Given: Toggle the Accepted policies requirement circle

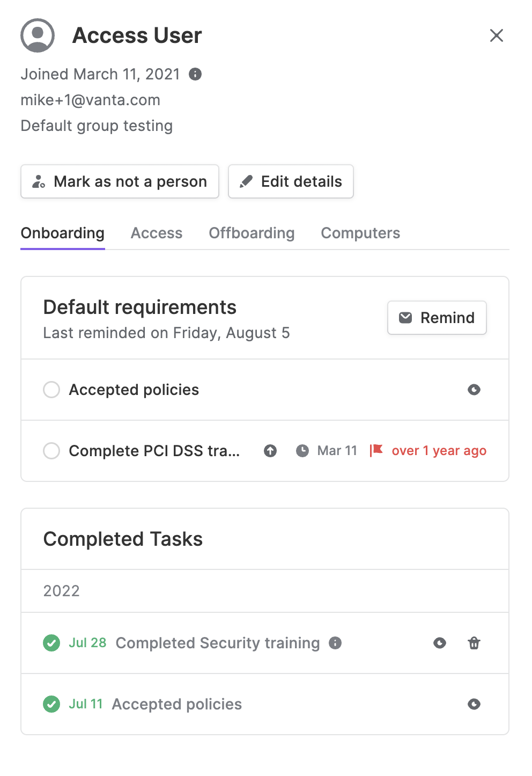Looking at the screenshot, I should pyautogui.click(x=51, y=390).
